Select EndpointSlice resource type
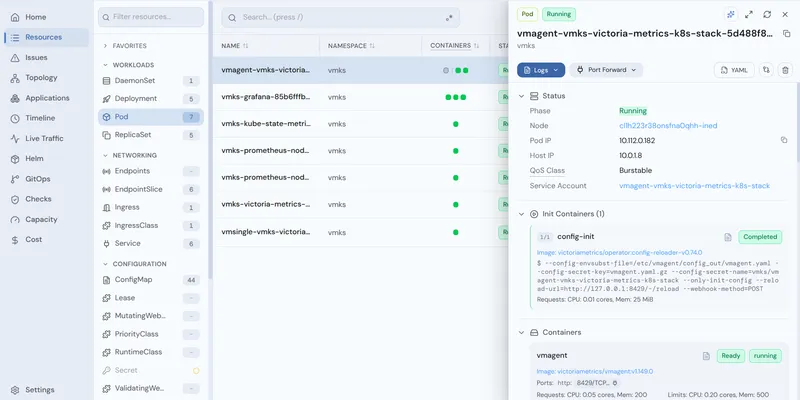Image resolution: width=800 pixels, height=400 pixels. click(151, 189)
